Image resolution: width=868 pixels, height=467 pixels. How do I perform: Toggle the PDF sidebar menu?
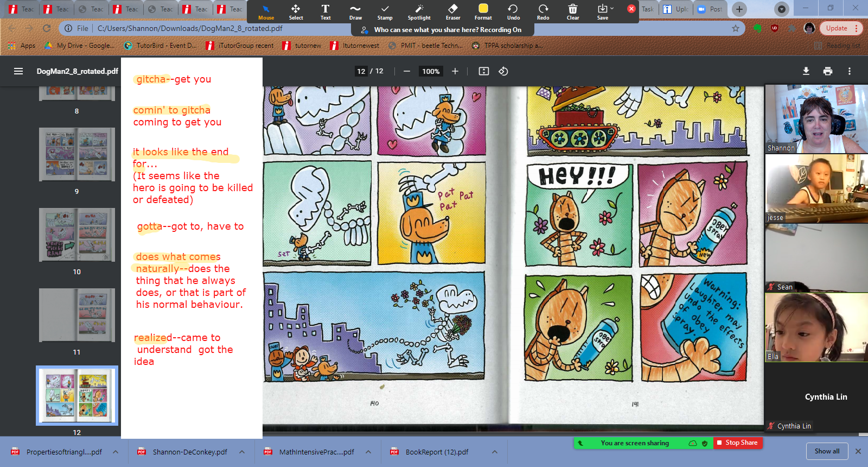click(x=18, y=71)
